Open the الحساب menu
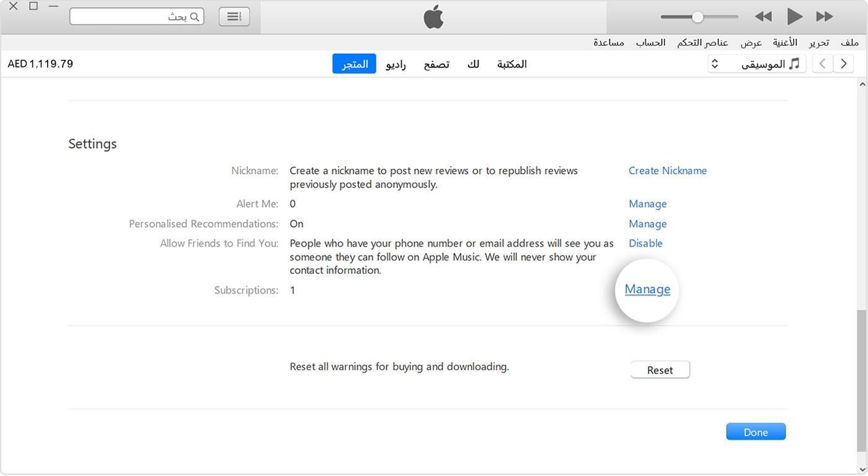 (x=650, y=42)
